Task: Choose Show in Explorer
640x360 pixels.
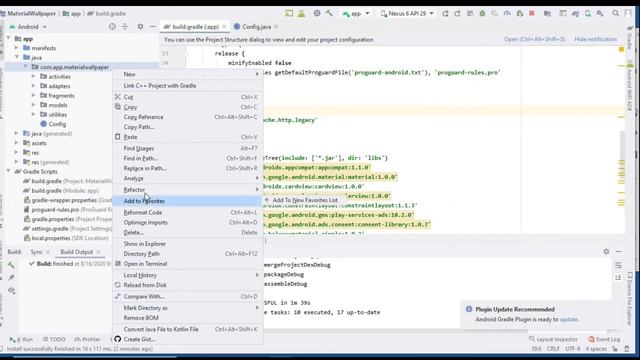Action: click(x=188, y=244)
